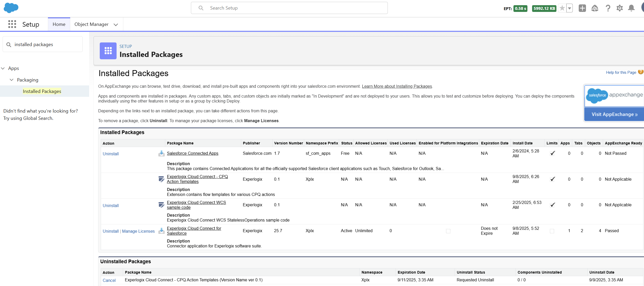Click the 5992.12 KB size badge
644x286 pixels.
[x=544, y=8]
